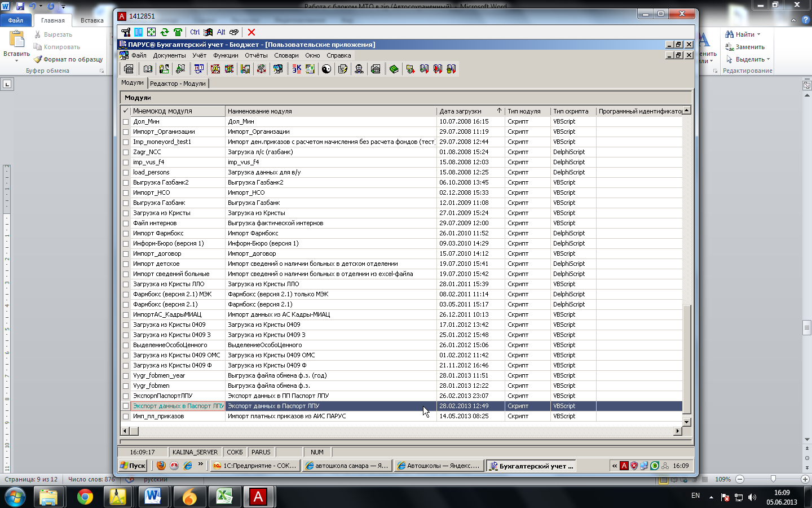This screenshot has height=508, width=812.
Task: Click the yin-yang icon in Parus toolbar
Action: [326, 69]
